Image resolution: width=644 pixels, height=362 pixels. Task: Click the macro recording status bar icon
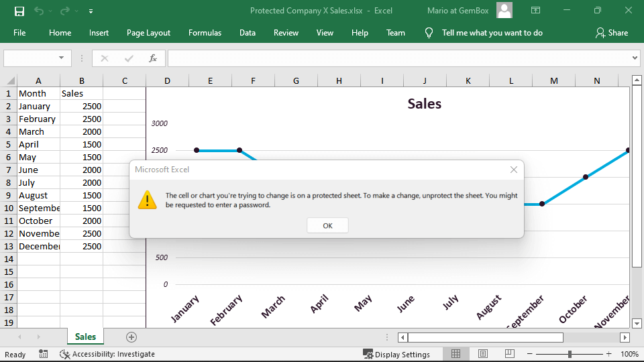44,354
